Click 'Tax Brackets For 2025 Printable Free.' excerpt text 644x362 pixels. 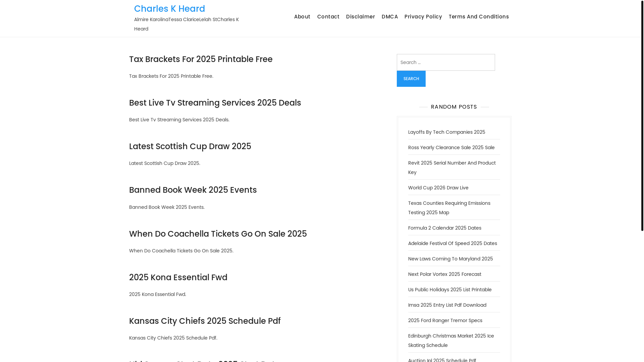(x=171, y=76)
